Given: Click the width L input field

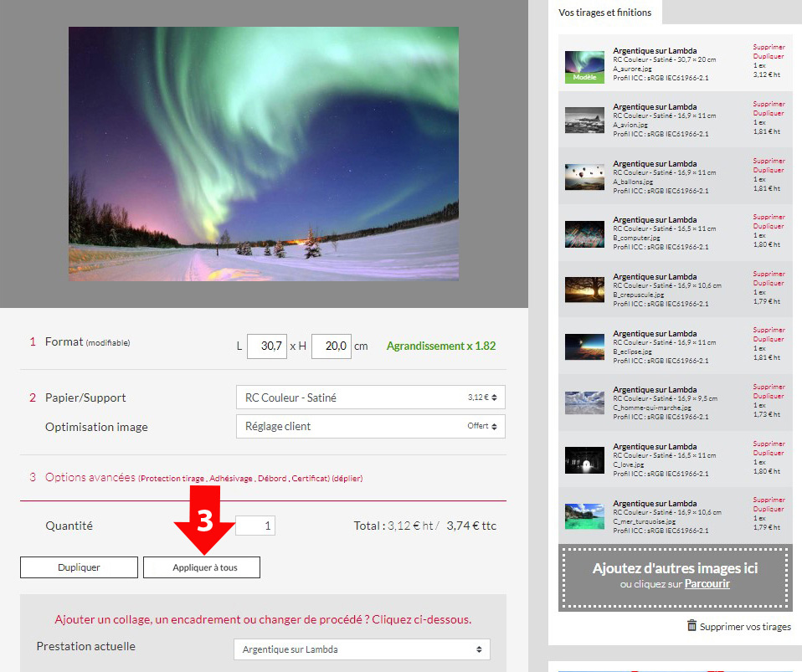Looking at the screenshot, I should [267, 346].
